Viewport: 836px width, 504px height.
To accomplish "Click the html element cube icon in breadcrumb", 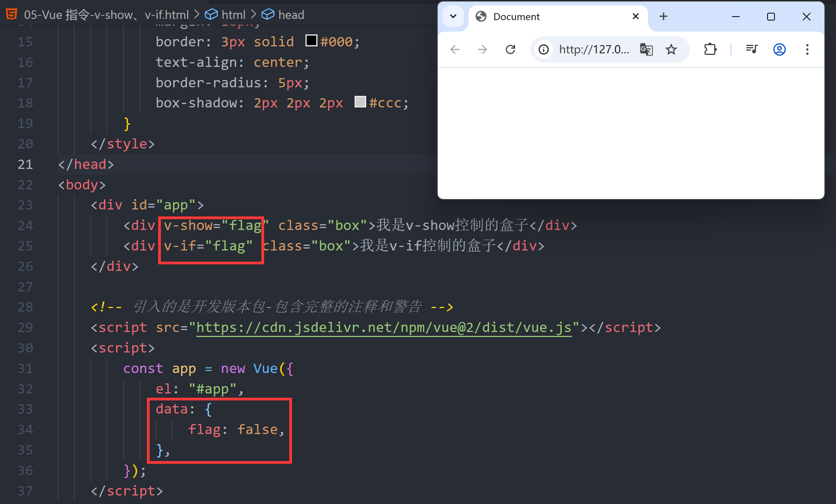I will 211,15.
